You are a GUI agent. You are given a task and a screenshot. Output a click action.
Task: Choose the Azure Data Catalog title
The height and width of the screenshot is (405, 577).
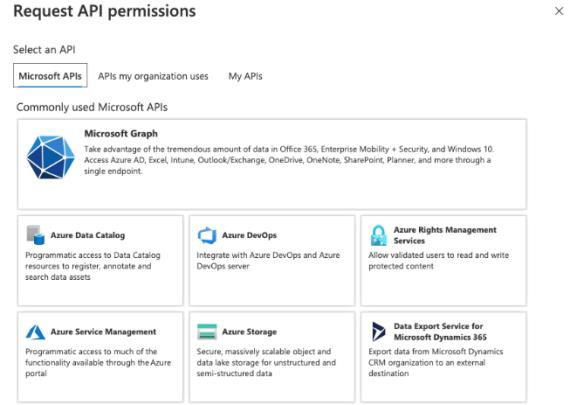click(88, 235)
